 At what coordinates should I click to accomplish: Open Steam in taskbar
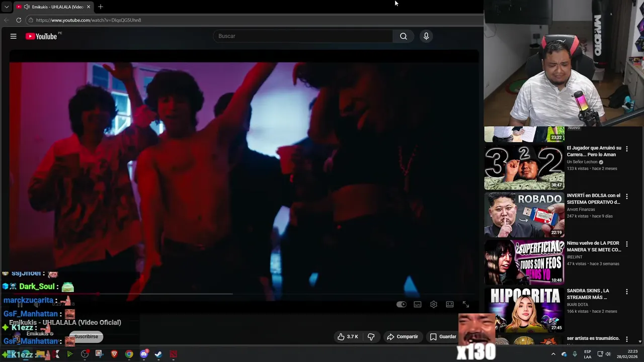[158, 354]
